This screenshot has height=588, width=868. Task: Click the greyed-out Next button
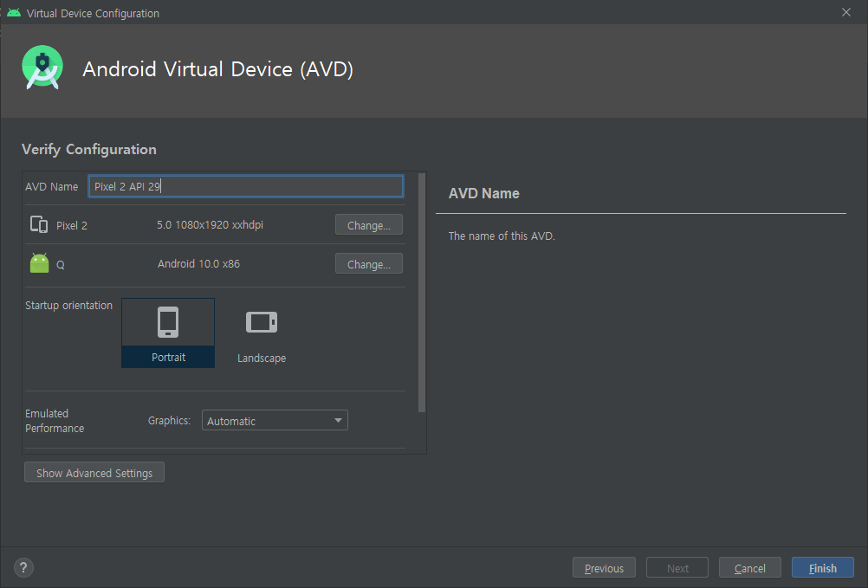pos(677,568)
